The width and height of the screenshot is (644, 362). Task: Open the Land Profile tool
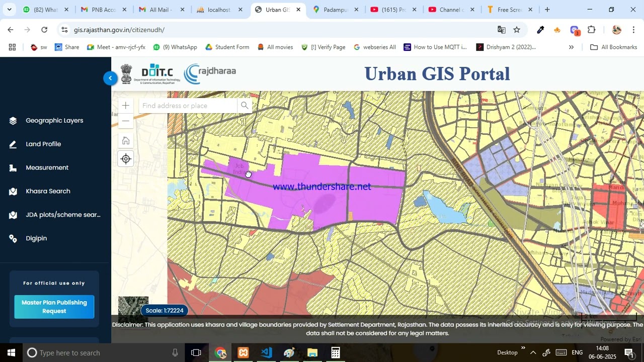(x=43, y=144)
